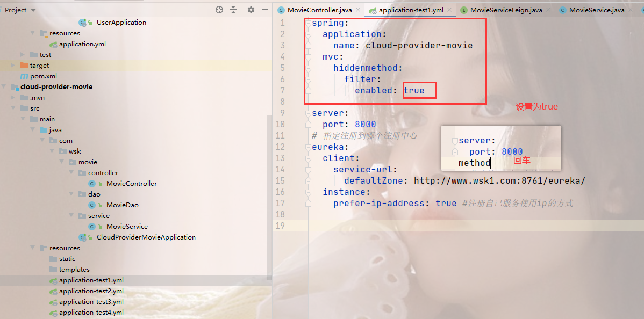This screenshot has height=319, width=644.
Task: Select application-test1.yml in project tree
Action: coord(91,280)
